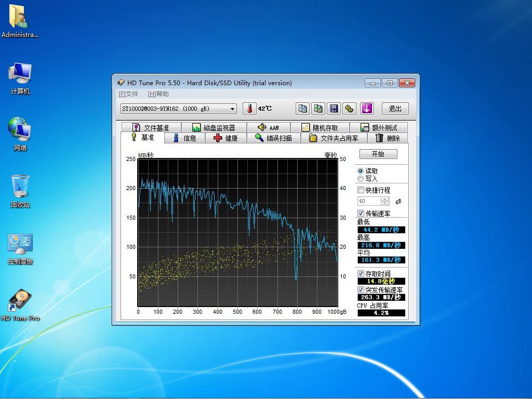The width and height of the screenshot is (532, 399).
Task: Close the HD Tune Pro window
Action: tap(407, 83)
